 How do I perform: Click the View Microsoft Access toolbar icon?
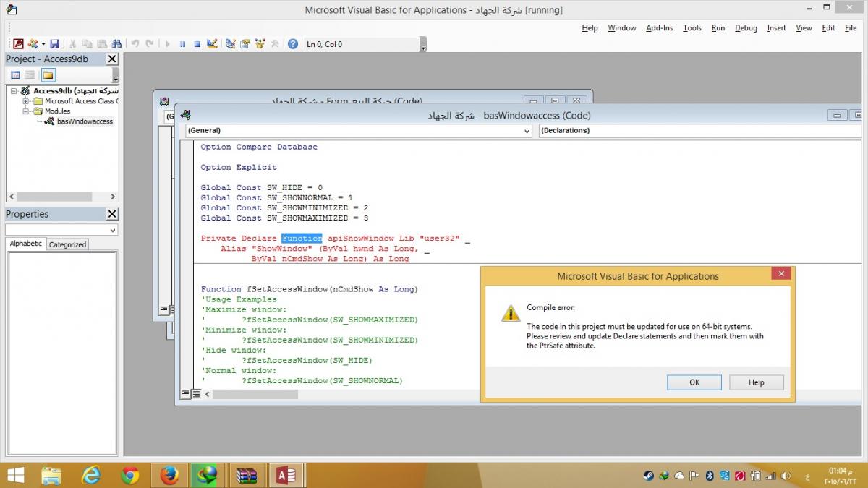click(17, 44)
